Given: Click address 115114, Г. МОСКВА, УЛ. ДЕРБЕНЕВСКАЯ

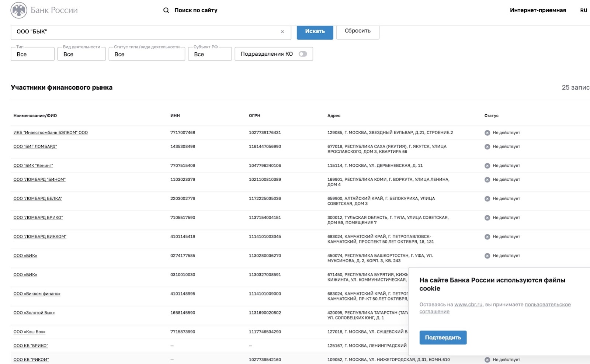Looking at the screenshot, I should click(375, 166).
